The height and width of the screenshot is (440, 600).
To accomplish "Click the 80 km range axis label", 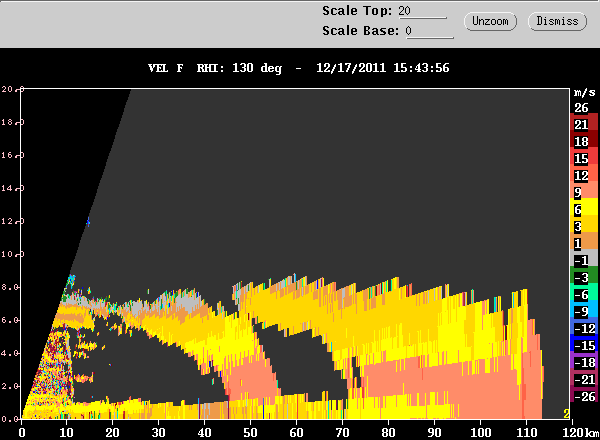I will coord(388,432).
